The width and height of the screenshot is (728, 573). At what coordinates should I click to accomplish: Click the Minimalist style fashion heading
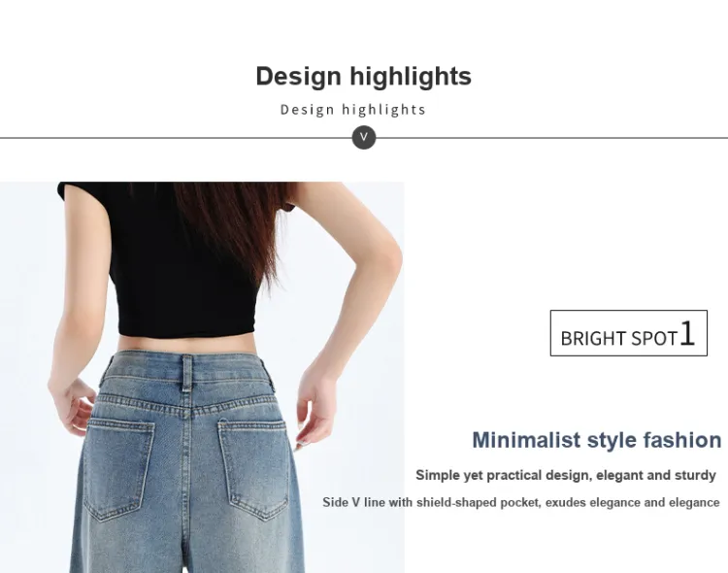click(597, 440)
